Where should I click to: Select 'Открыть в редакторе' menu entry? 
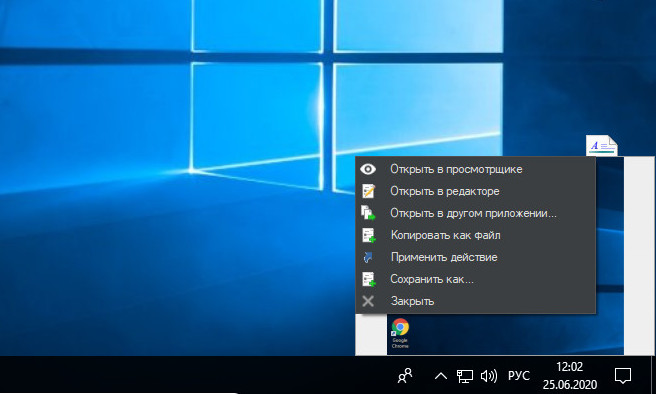click(475, 191)
